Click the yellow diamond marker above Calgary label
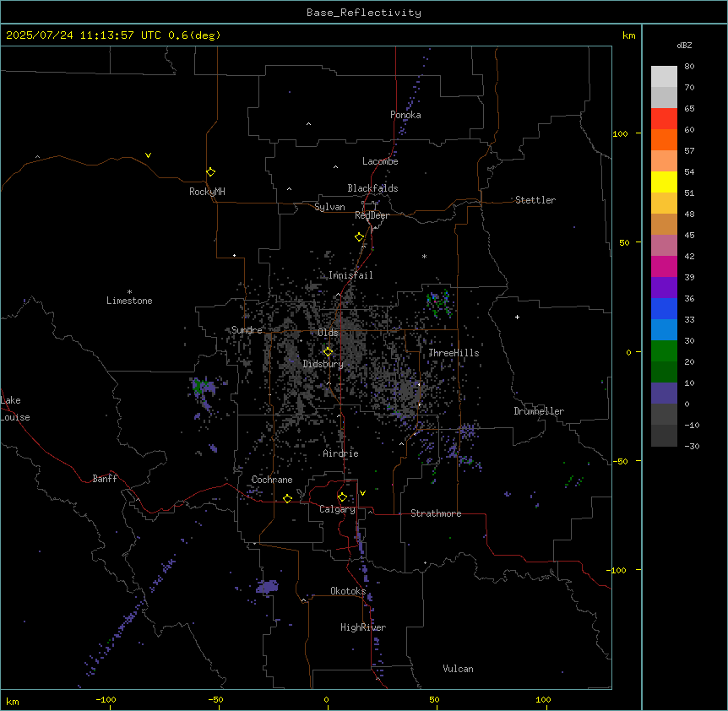This screenshot has height=711, width=728. click(x=342, y=497)
